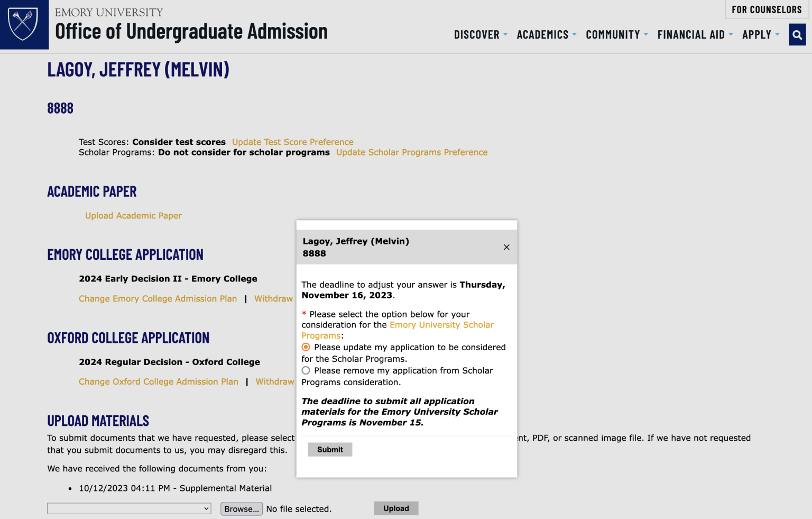Close the Scholar Programs popup dialog
812x519 pixels.
click(506, 247)
